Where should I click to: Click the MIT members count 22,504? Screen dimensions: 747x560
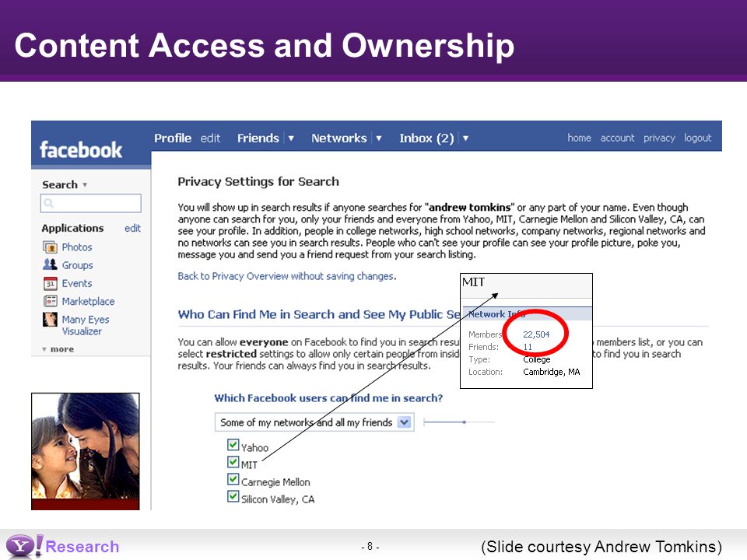536,334
